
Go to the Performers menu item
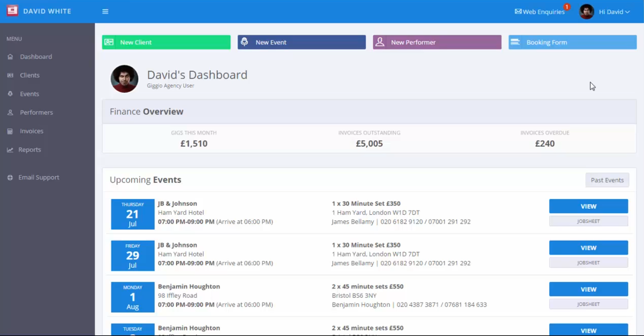(x=36, y=112)
